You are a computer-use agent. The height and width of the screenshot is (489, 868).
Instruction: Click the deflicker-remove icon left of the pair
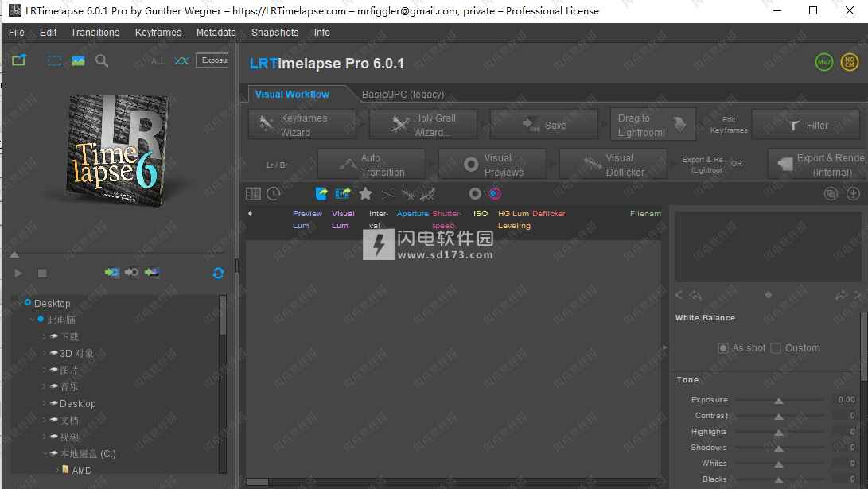pyautogui.click(x=408, y=193)
